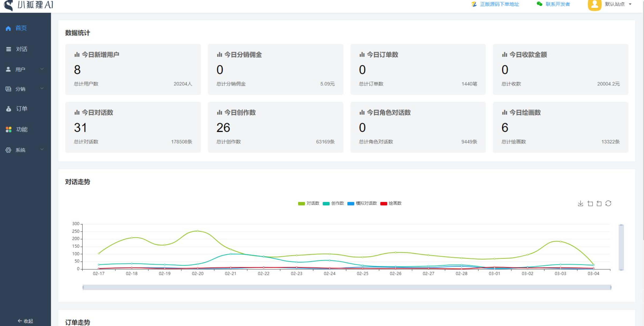Click the 正版源码下单地址 link
The width and height of the screenshot is (644, 326).
499,4
